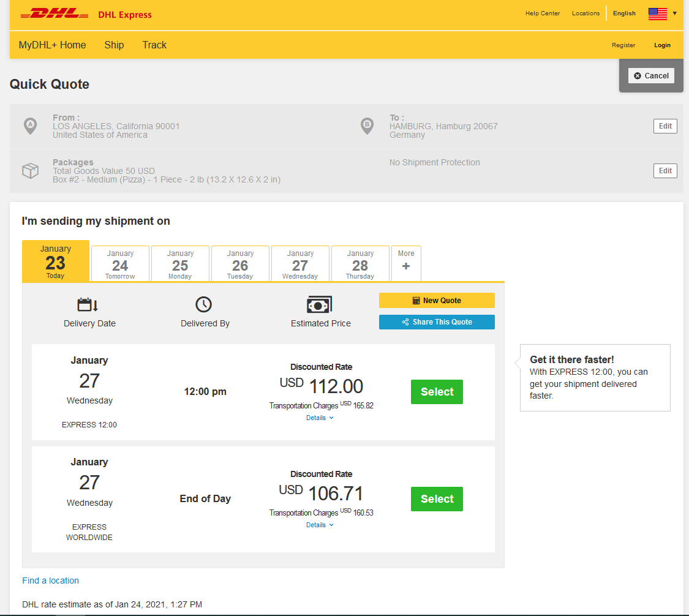Go to MyDHL+ Home

click(x=52, y=45)
